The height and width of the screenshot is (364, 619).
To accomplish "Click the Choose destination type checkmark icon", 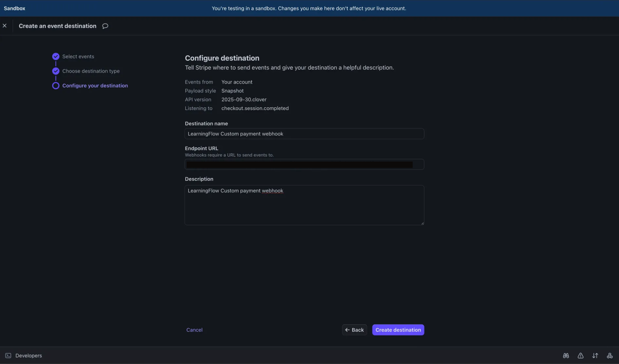I will click(x=55, y=71).
